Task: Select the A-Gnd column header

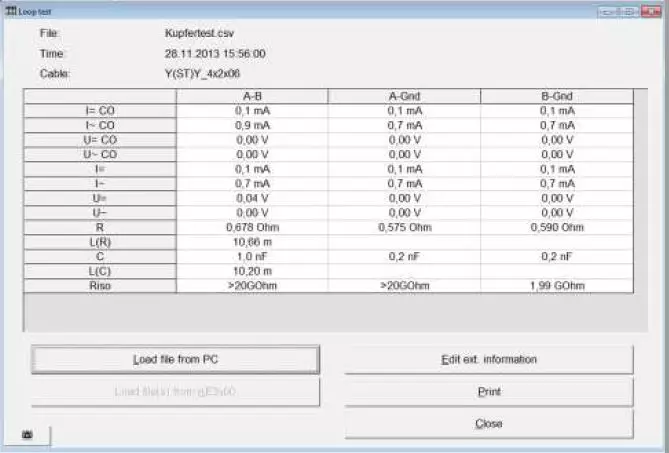Action: pyautogui.click(x=404, y=96)
